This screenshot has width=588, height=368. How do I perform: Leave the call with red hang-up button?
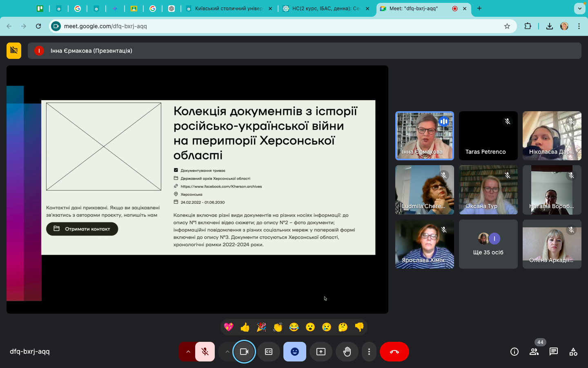tap(394, 352)
